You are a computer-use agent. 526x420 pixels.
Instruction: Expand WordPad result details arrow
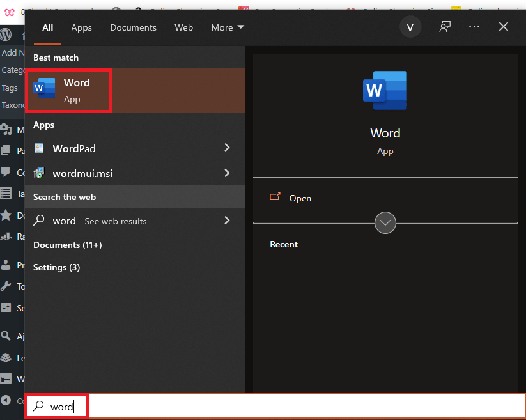[x=227, y=147]
